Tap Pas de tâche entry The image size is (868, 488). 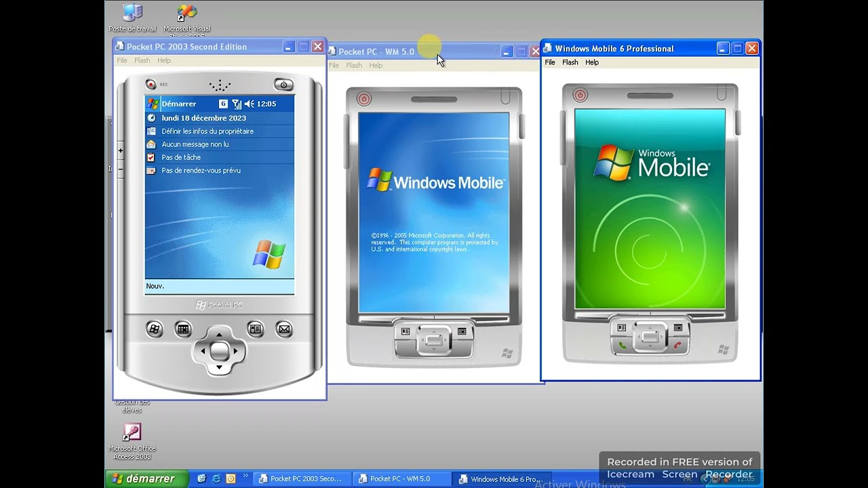click(181, 157)
